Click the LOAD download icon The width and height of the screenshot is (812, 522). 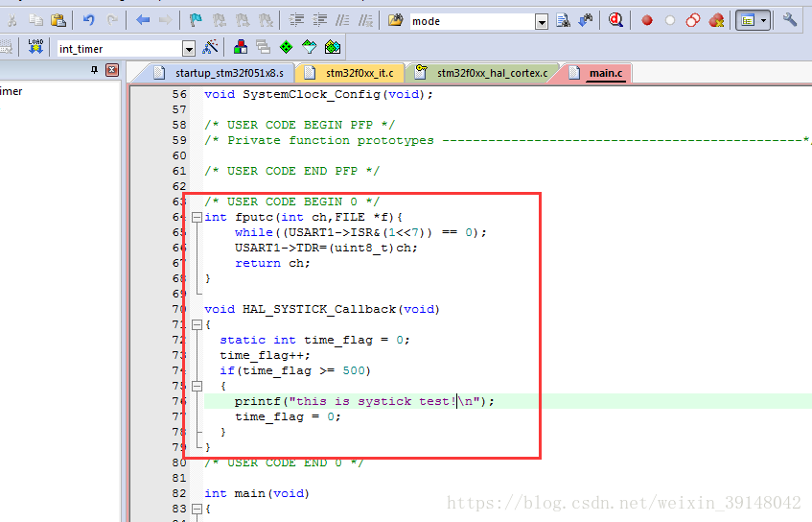tap(35, 47)
